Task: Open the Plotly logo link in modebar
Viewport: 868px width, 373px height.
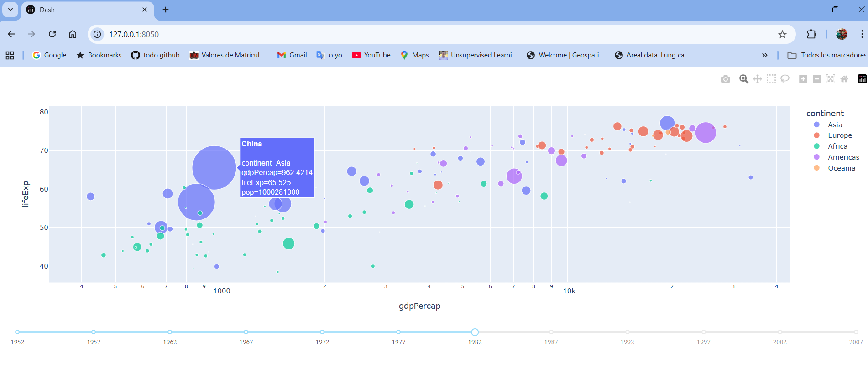Action: [x=862, y=79]
